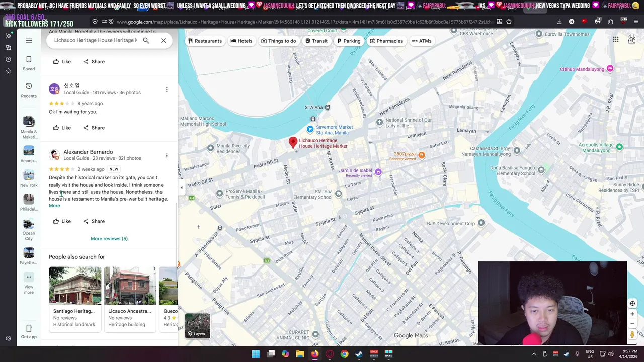Show your location on map
The height and width of the screenshot is (362, 644).
tap(632, 303)
